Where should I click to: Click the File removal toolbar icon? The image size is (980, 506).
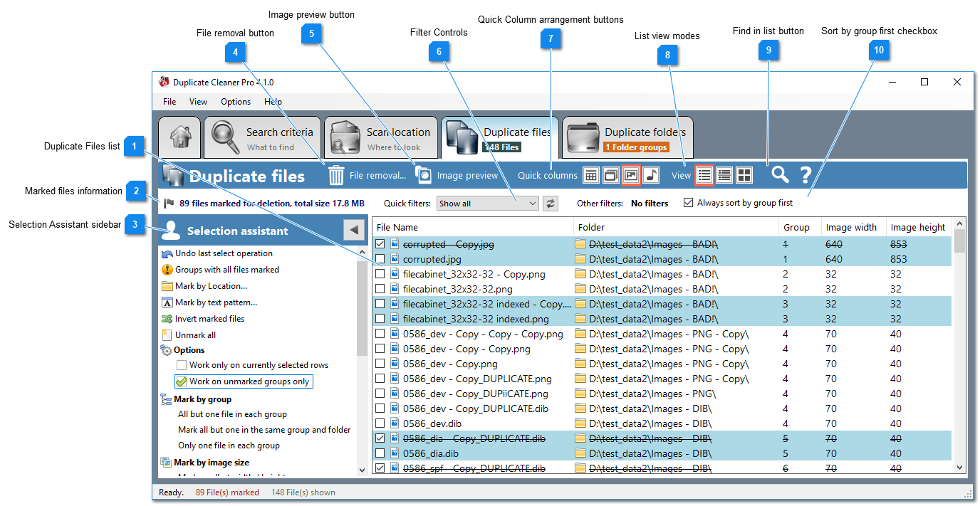[x=335, y=175]
